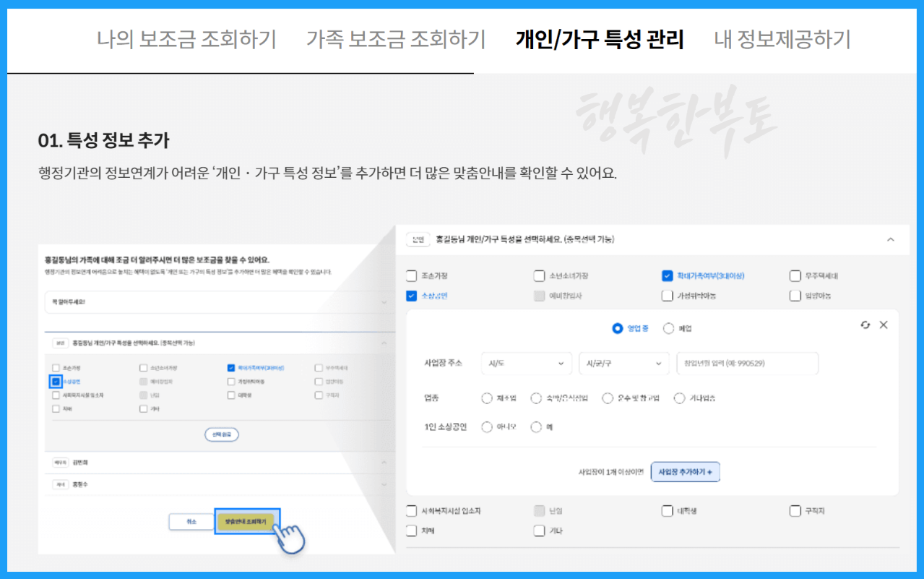924x579 pixels.
Task: Check the 대학생 checkbox
Action: [666, 510]
